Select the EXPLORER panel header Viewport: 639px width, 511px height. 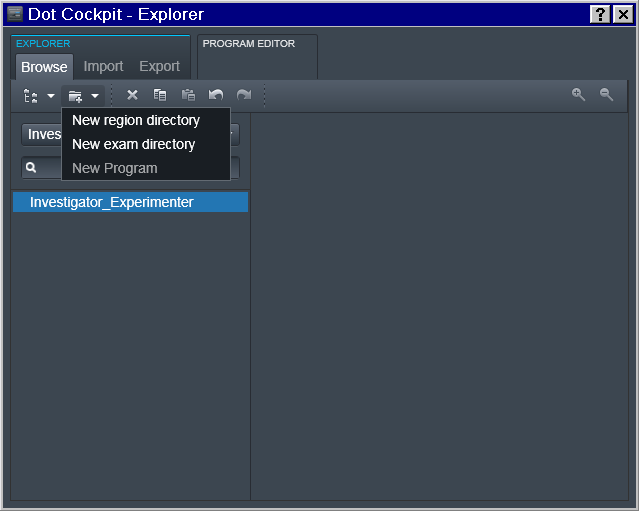43,43
